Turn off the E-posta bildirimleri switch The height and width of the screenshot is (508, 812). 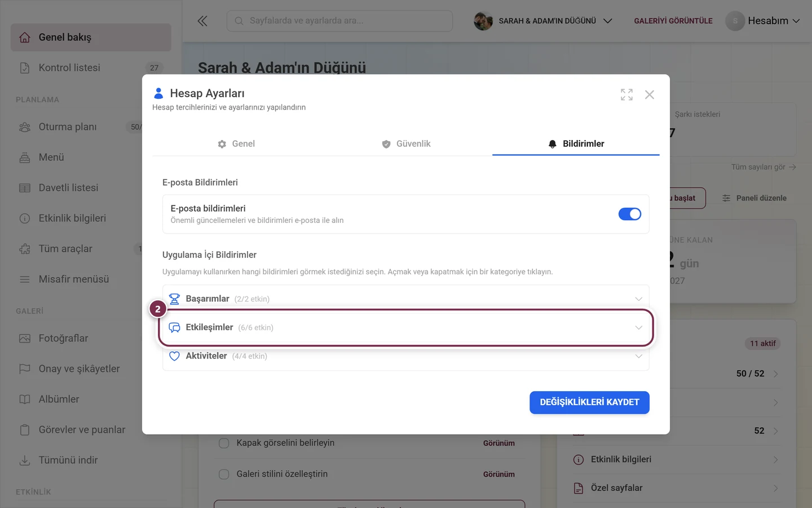(x=630, y=214)
